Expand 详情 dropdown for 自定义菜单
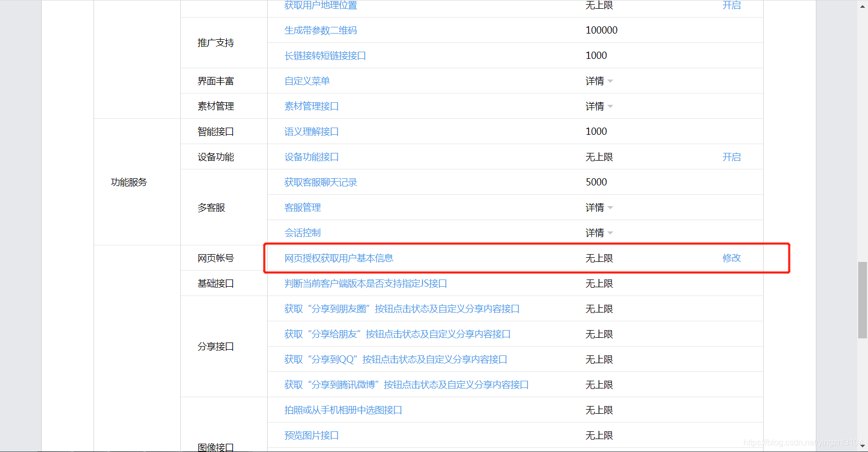868x452 pixels. [x=599, y=81]
